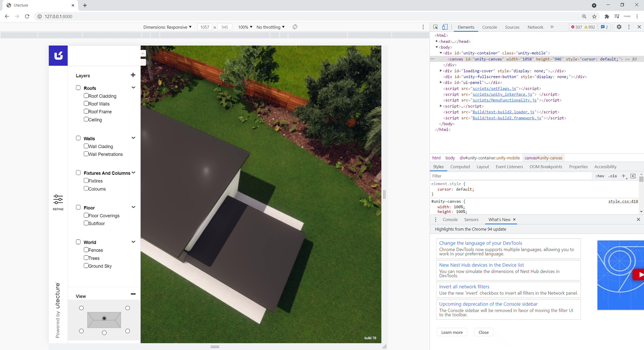Open DevTools settings gear
Image resolution: width=644 pixels, height=350 pixels.
pos(619,27)
